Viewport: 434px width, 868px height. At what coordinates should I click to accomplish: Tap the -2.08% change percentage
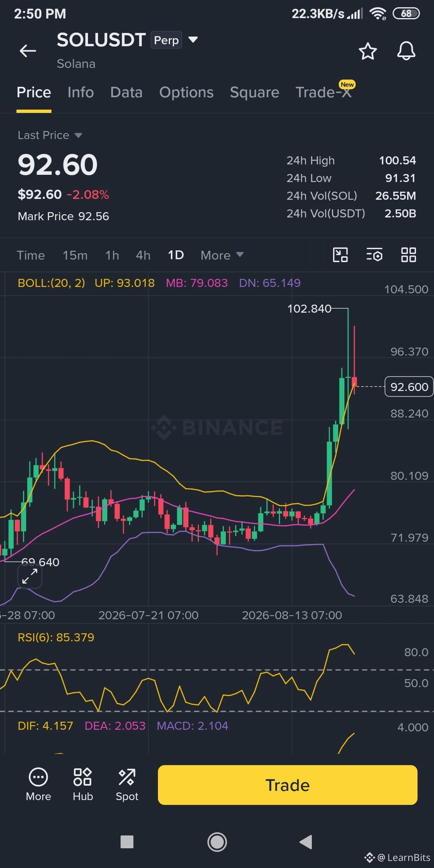point(88,194)
